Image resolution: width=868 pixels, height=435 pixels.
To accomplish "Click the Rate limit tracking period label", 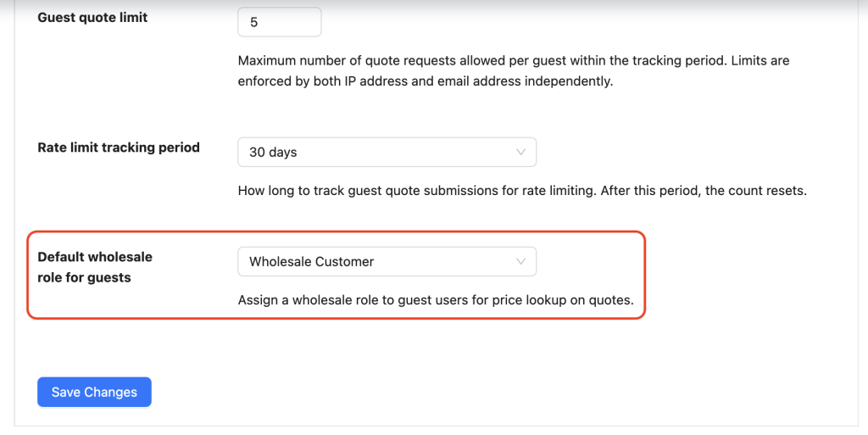I will point(119,148).
